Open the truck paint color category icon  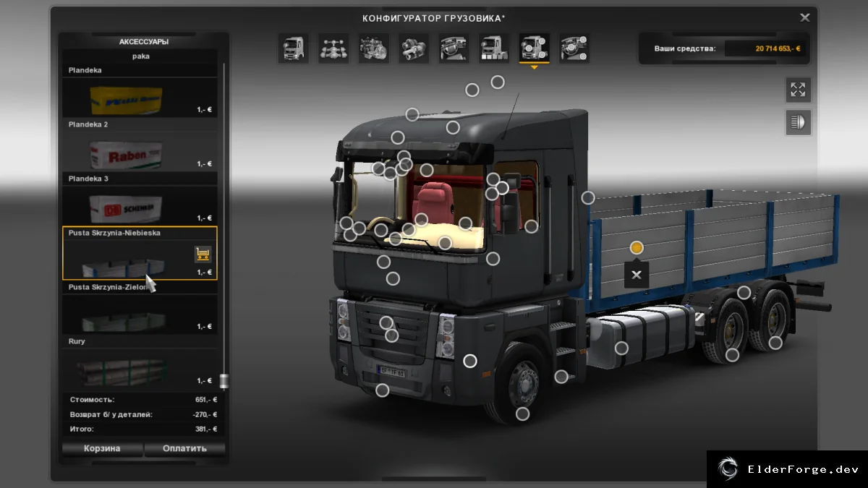(494, 48)
